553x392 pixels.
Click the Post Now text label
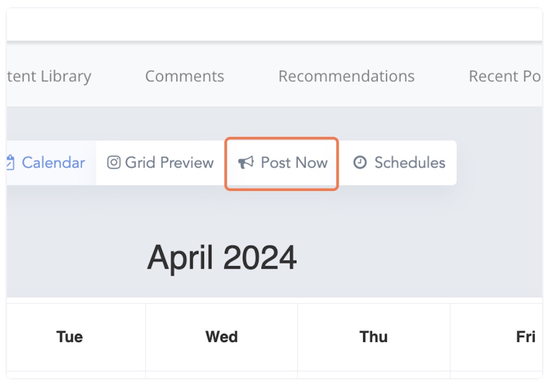click(294, 163)
